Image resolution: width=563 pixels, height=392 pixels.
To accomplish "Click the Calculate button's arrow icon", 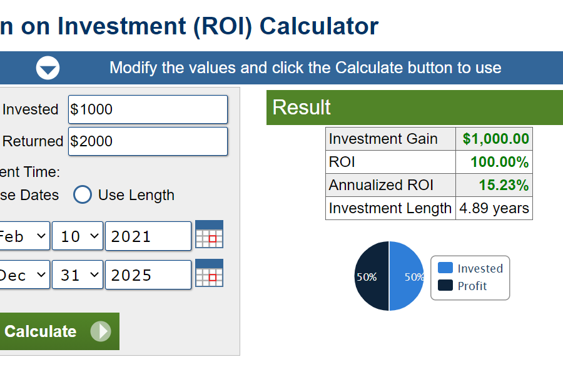I will 100,331.
